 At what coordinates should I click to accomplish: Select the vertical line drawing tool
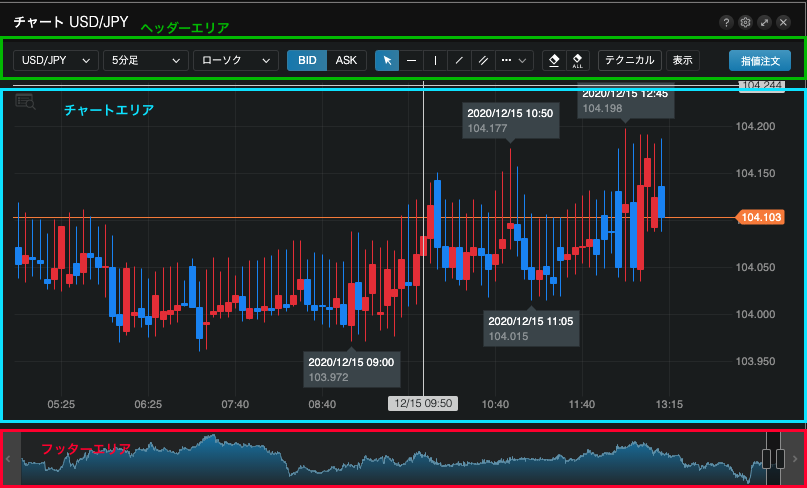click(435, 60)
